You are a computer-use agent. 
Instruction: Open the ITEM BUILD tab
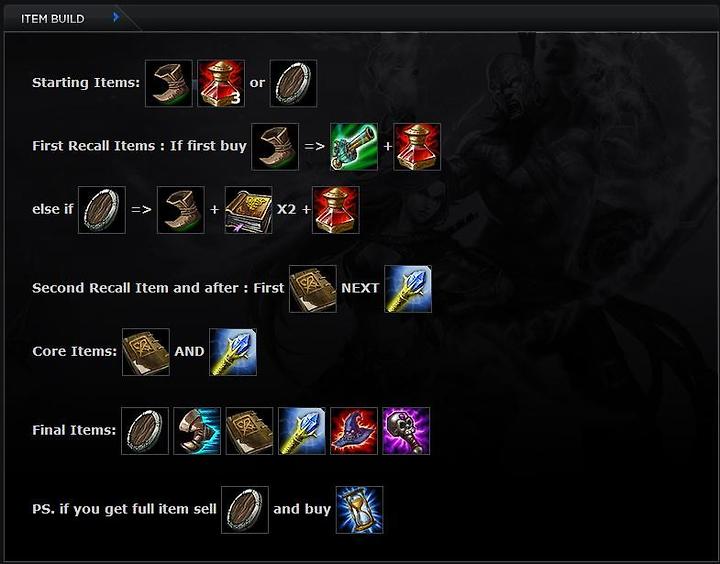pos(52,19)
